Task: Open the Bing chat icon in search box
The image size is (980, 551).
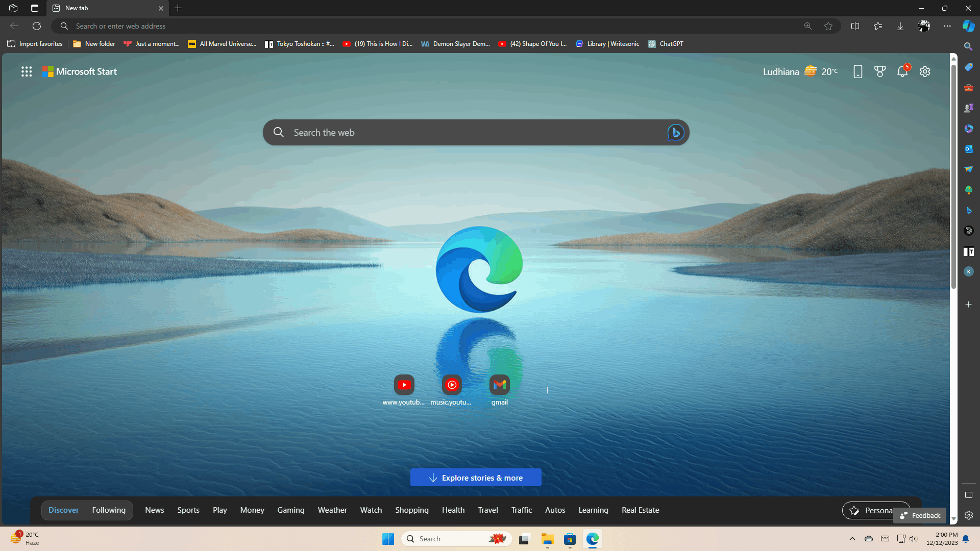Action: 675,133
